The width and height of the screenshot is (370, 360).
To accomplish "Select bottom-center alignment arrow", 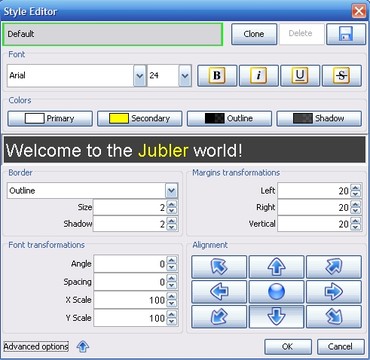I will click(x=277, y=317).
